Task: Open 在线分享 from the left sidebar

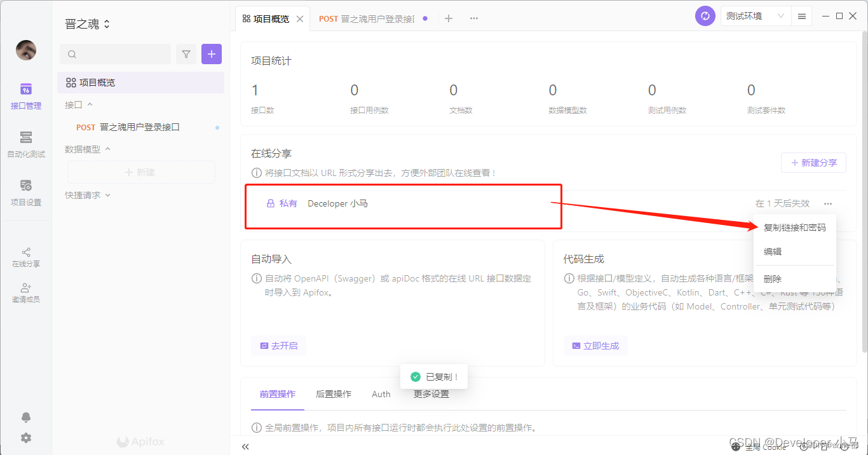Action: click(26, 257)
